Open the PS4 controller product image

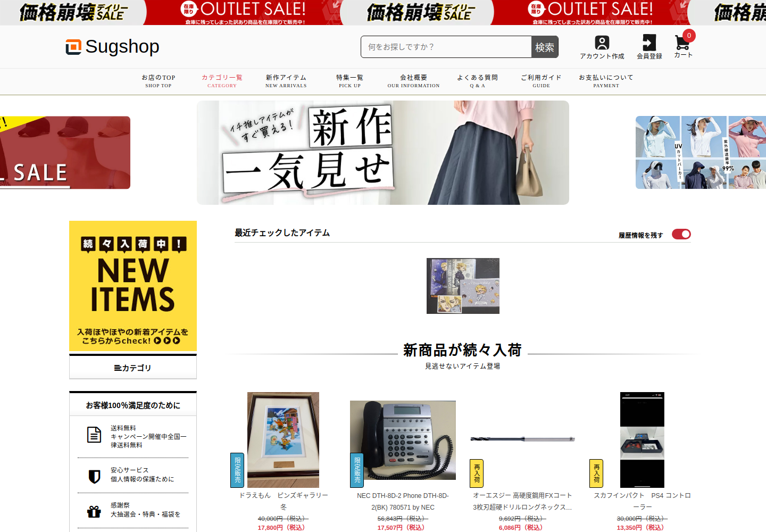642,440
